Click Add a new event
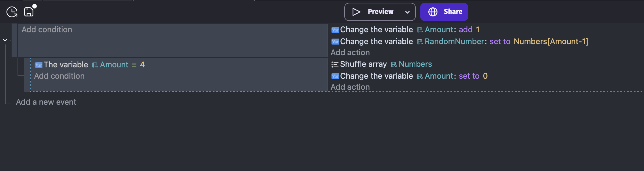The height and width of the screenshot is (171, 644). tap(46, 102)
